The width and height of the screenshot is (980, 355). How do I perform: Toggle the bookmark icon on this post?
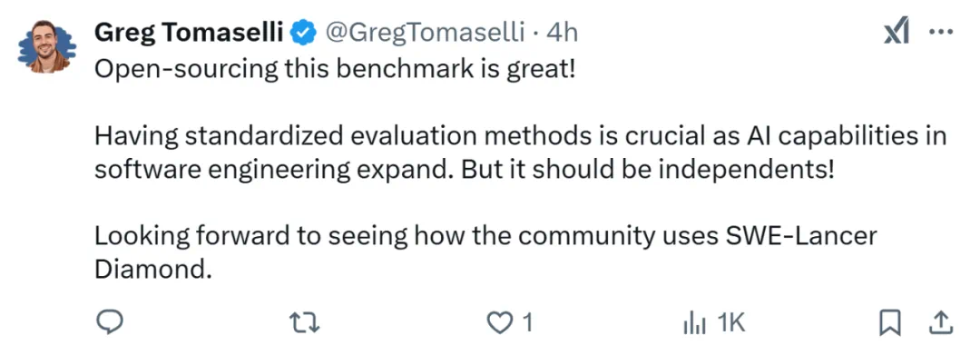(889, 322)
